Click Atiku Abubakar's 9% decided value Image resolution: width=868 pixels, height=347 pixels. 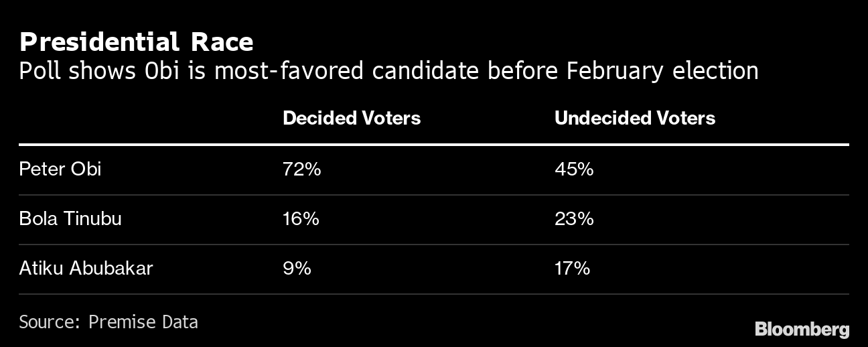coord(297,268)
